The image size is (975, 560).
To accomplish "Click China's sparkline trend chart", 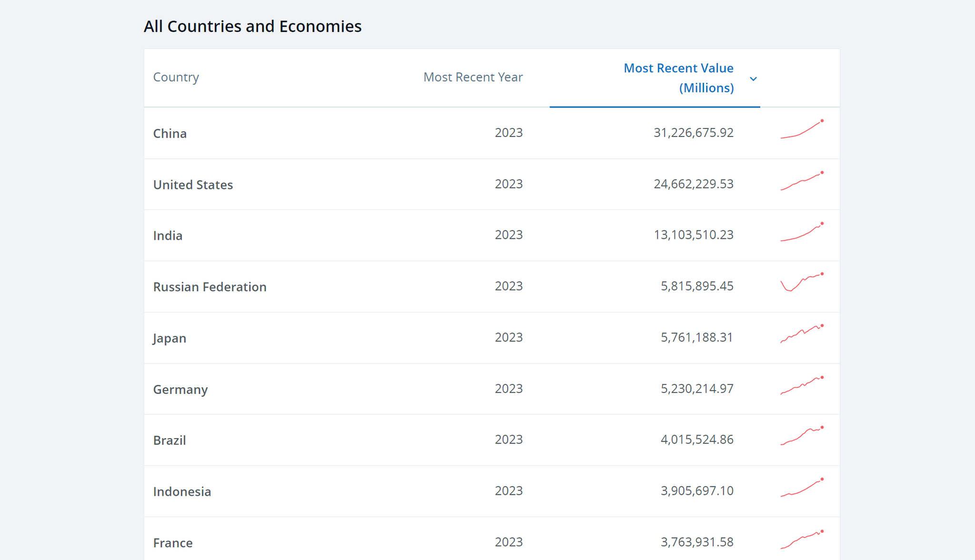I will point(802,130).
